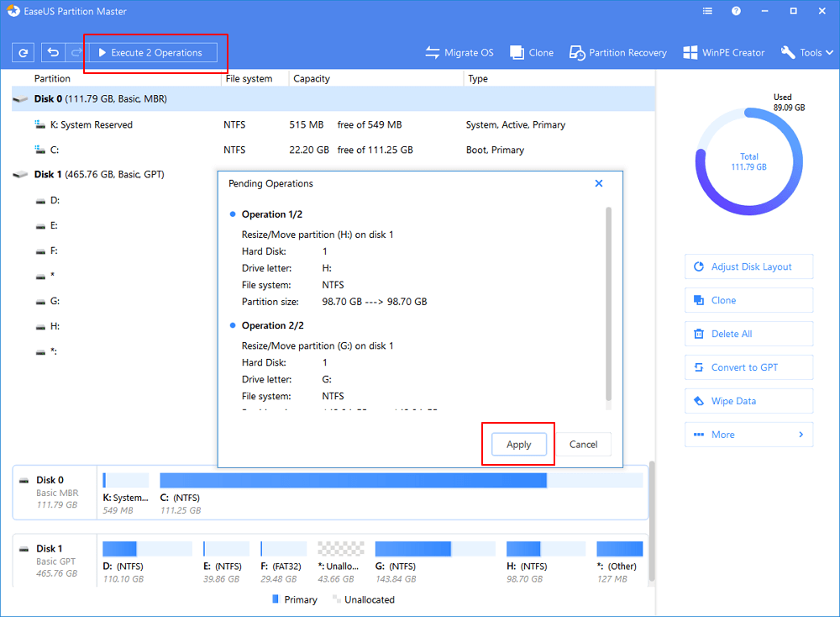The height and width of the screenshot is (617, 840).
Task: Click the Pending Operations dialog scrollbar
Action: [x=608, y=303]
